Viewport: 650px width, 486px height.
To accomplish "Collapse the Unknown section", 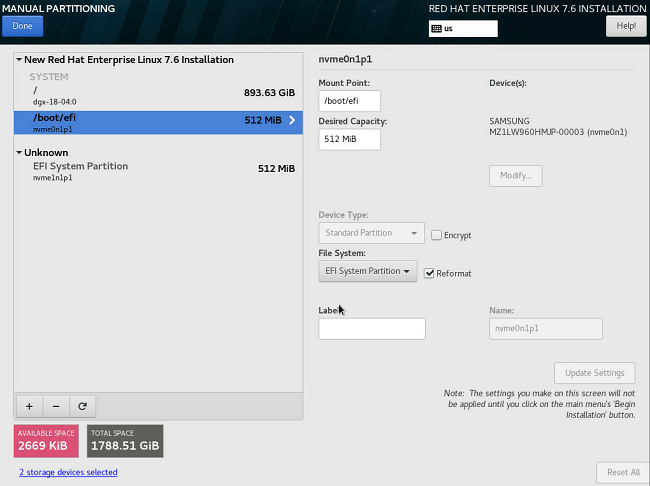I will (x=20, y=153).
